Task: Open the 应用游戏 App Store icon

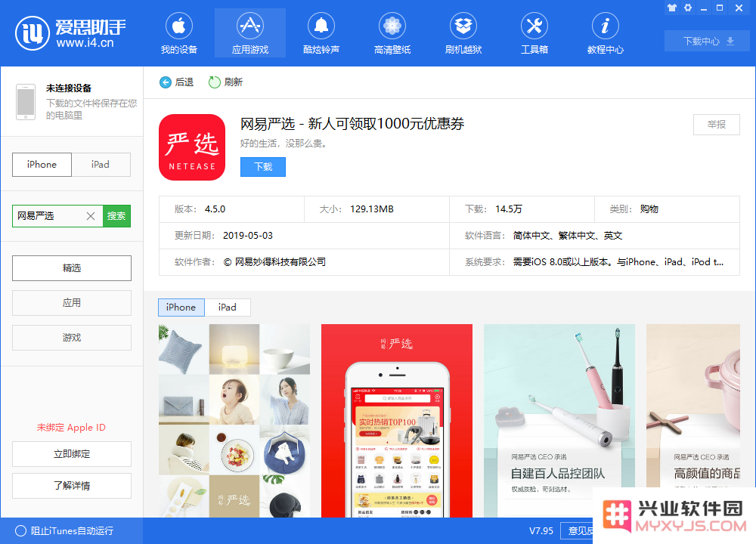Action: point(249,26)
